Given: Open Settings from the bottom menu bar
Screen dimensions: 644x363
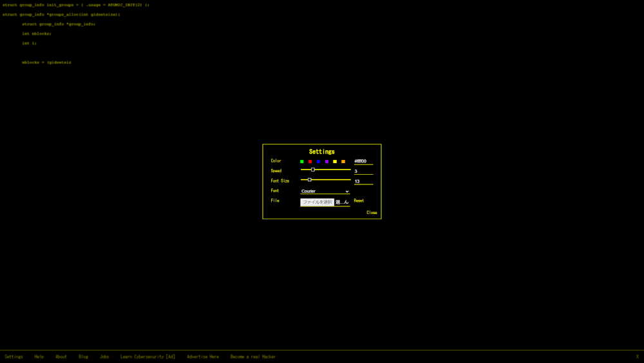Looking at the screenshot, I should (14, 357).
